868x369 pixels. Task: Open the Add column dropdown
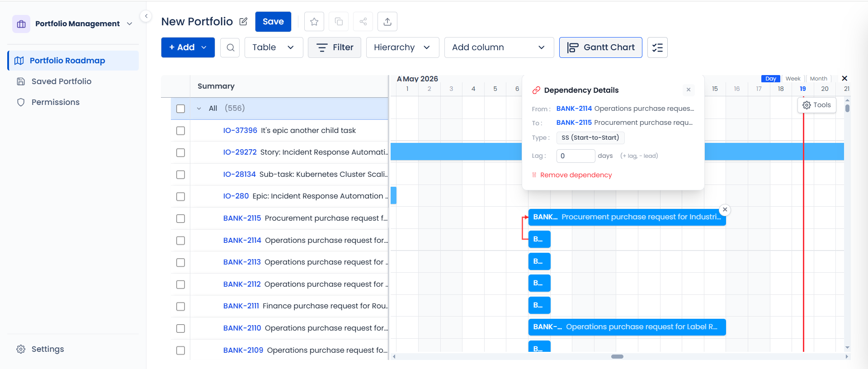(499, 47)
